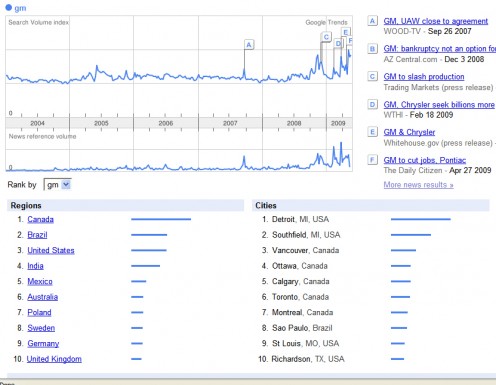The width and height of the screenshot is (496, 385).
Task: Select the Germany region link
Action: (x=43, y=344)
